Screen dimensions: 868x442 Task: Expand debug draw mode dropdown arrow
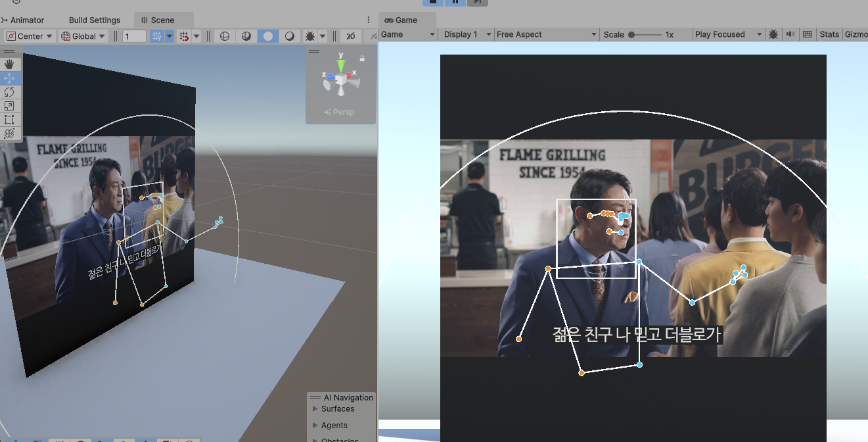[x=323, y=36]
